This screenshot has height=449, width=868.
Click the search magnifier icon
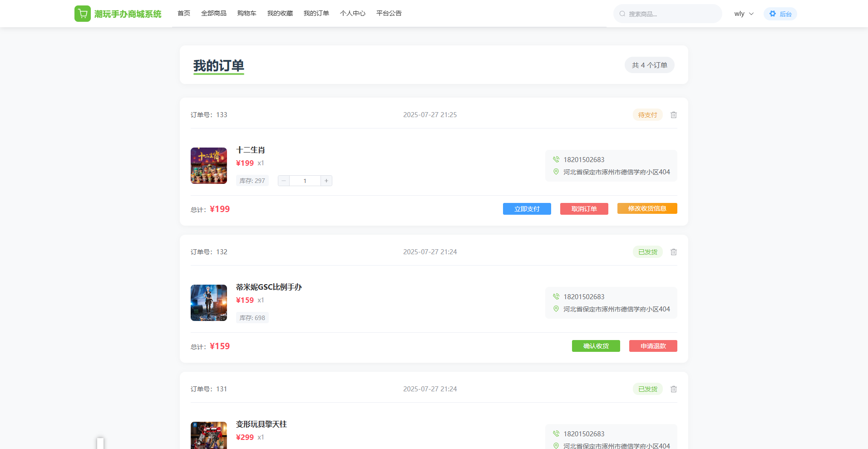(x=622, y=14)
